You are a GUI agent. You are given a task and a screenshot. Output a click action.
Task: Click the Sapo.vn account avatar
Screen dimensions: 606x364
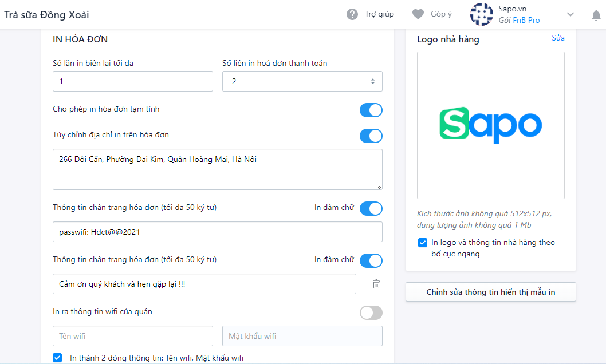tap(481, 14)
